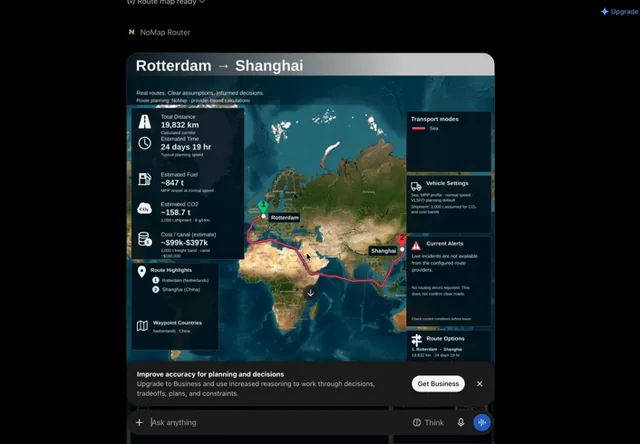Click the Estimated Fuel pump icon
Screen dimensions: 640x444
tap(144, 179)
